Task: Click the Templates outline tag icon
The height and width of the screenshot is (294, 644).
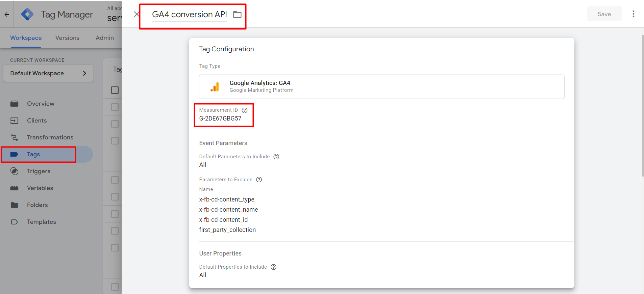Action: point(14,222)
